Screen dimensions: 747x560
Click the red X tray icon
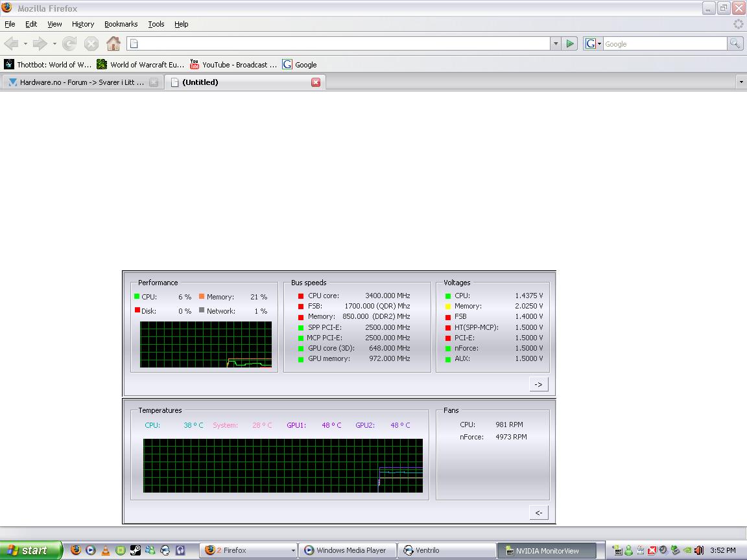[x=652, y=550]
